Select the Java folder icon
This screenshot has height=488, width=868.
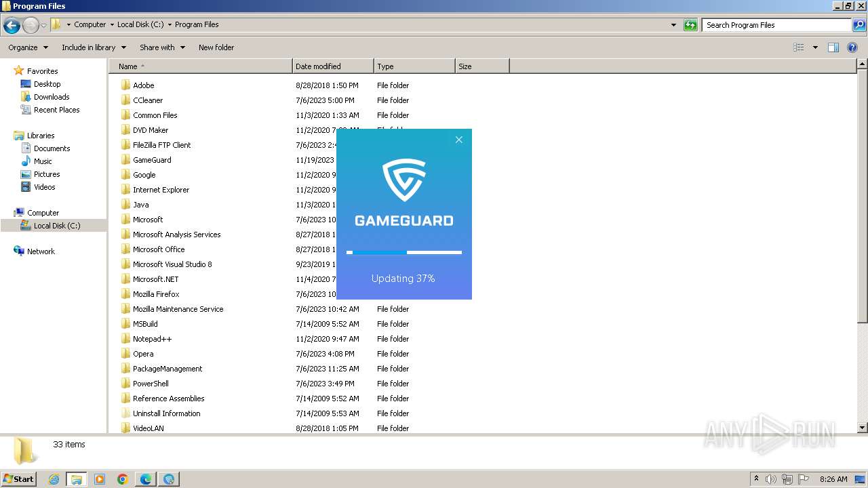[x=126, y=205]
